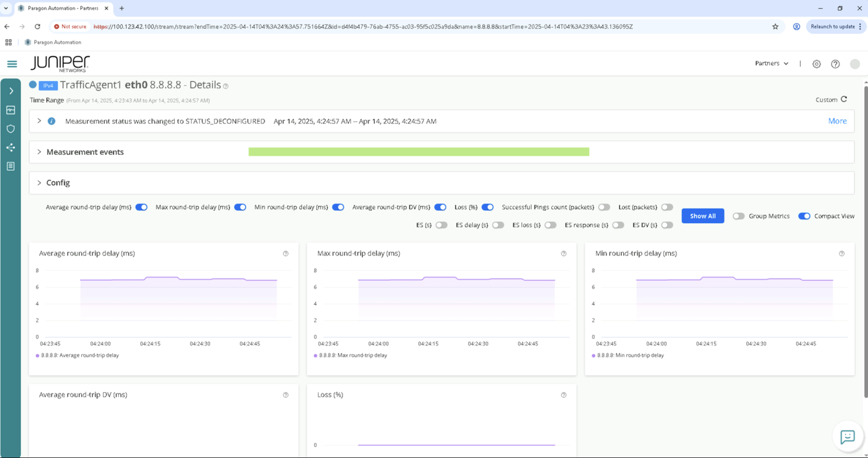Click the refresh icon next to Custom
The width and height of the screenshot is (868, 458).
(843, 99)
